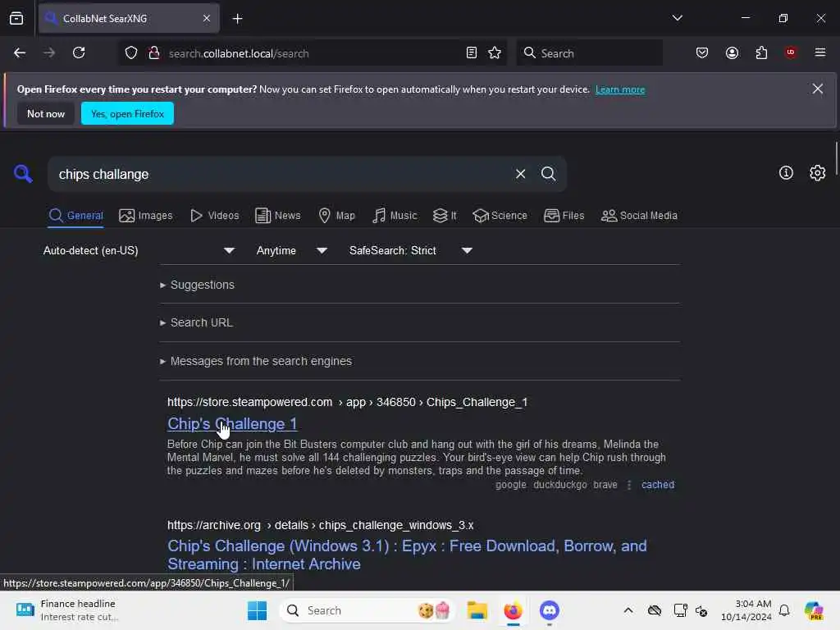The image size is (840, 630).
Task: Switch to the Science search tab
Action: pyautogui.click(x=500, y=216)
